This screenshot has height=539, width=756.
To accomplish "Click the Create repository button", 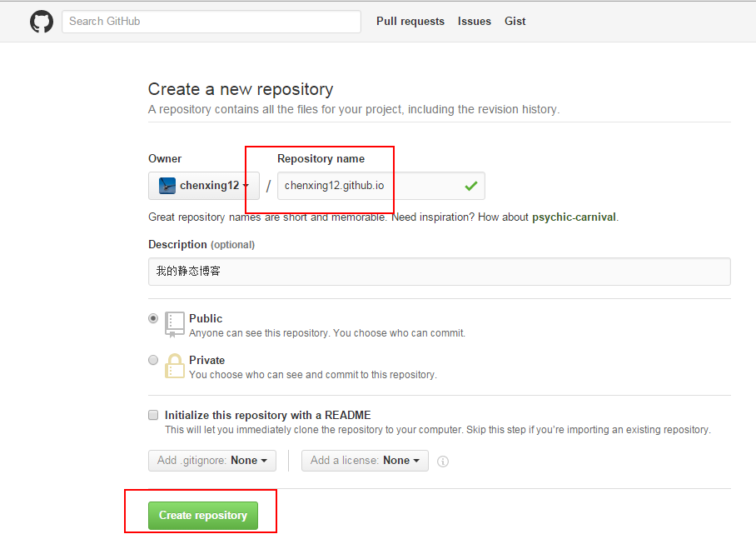I will (x=203, y=516).
